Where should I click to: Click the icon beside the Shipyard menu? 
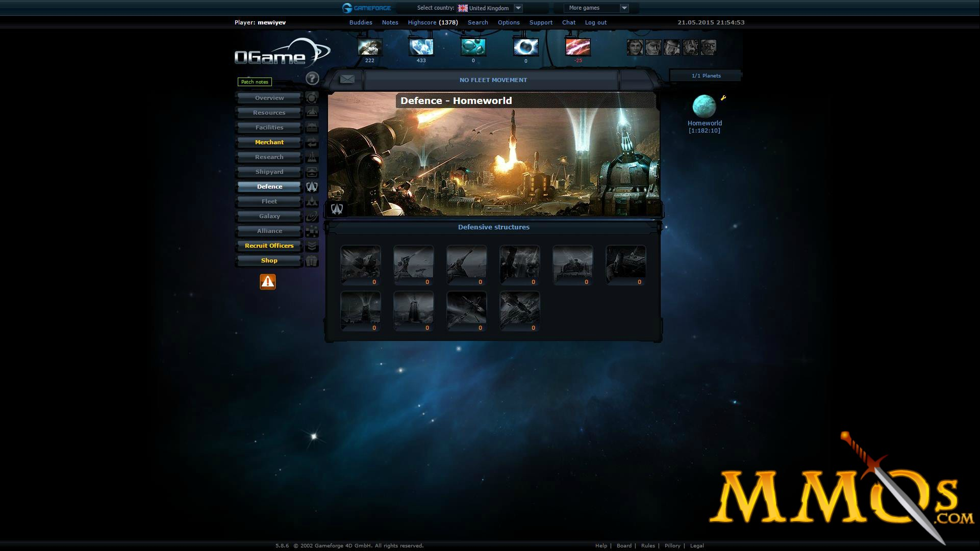click(x=312, y=172)
